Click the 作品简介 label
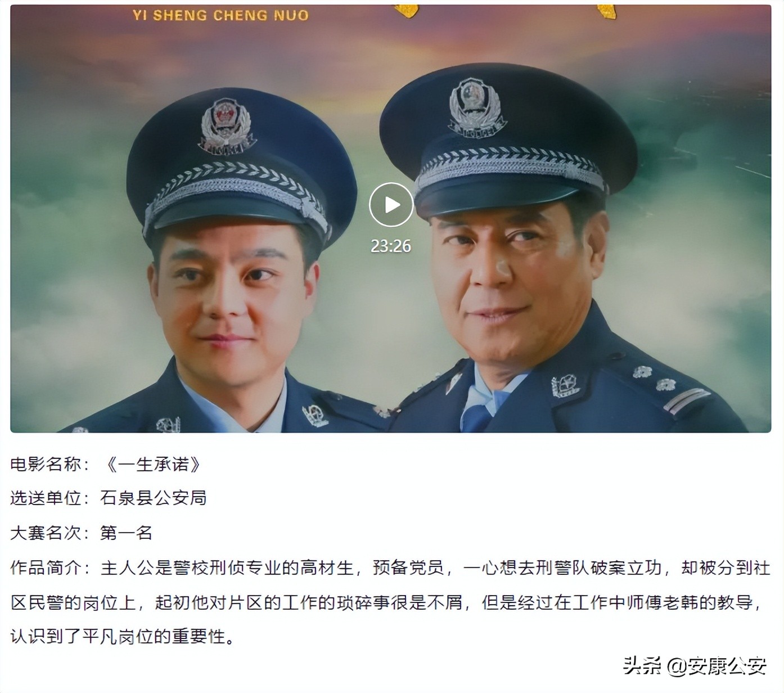Viewport: 784px width, 693px height. [x=46, y=568]
